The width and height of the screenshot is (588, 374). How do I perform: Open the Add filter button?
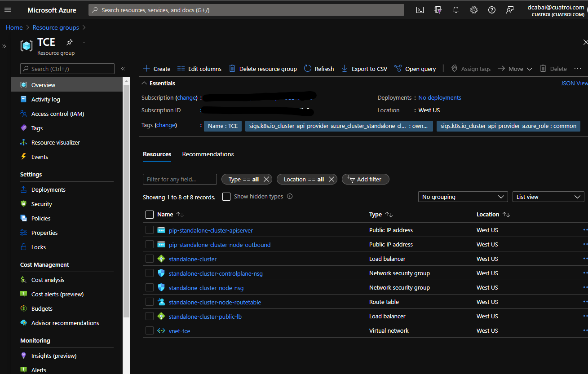(x=366, y=179)
